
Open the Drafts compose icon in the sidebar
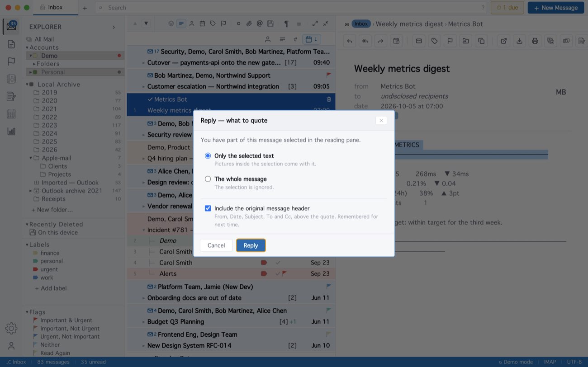click(x=11, y=96)
